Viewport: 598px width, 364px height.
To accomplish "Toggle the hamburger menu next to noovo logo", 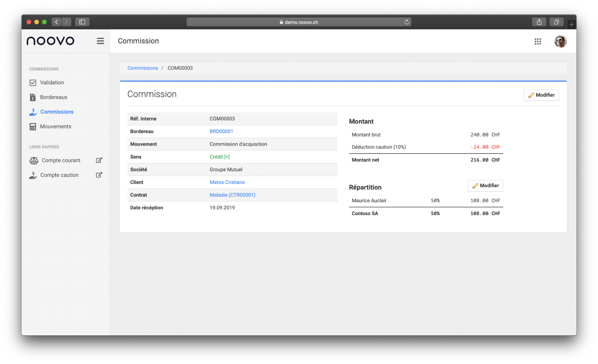I will click(x=100, y=41).
